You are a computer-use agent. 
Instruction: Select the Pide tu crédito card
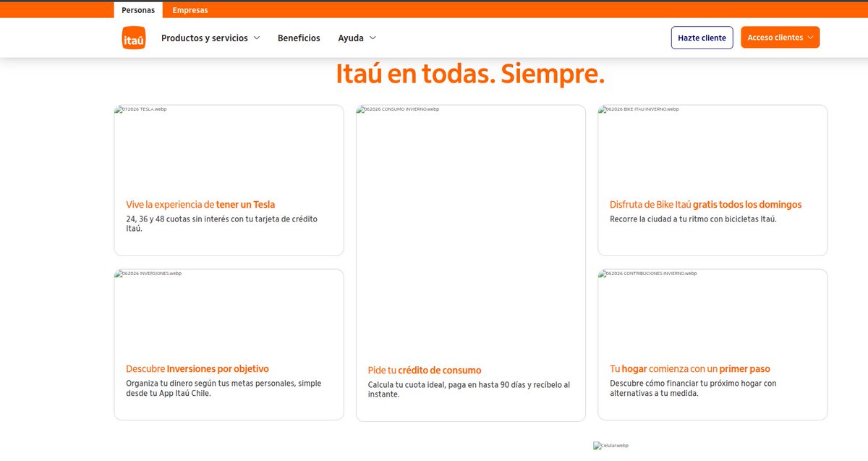(471, 263)
